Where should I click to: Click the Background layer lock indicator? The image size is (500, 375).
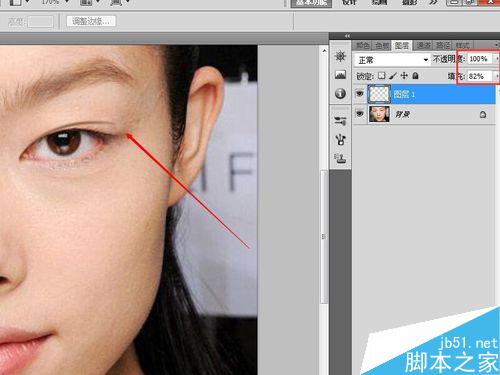tap(483, 115)
